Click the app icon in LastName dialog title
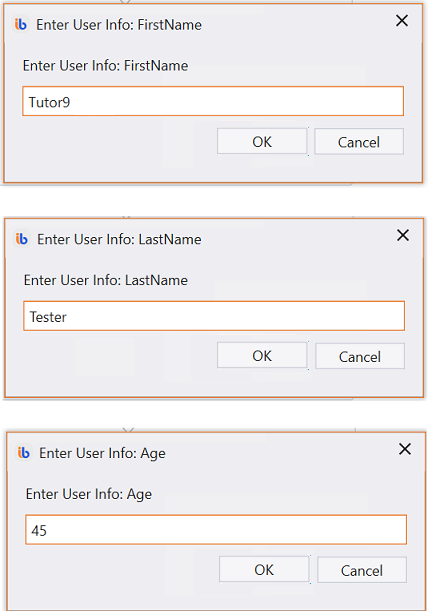This screenshot has height=611, width=432. pyautogui.click(x=21, y=239)
